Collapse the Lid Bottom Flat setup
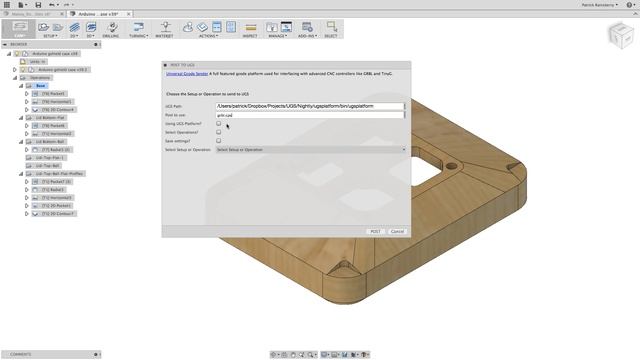This screenshot has width=640, height=360. tap(21, 118)
